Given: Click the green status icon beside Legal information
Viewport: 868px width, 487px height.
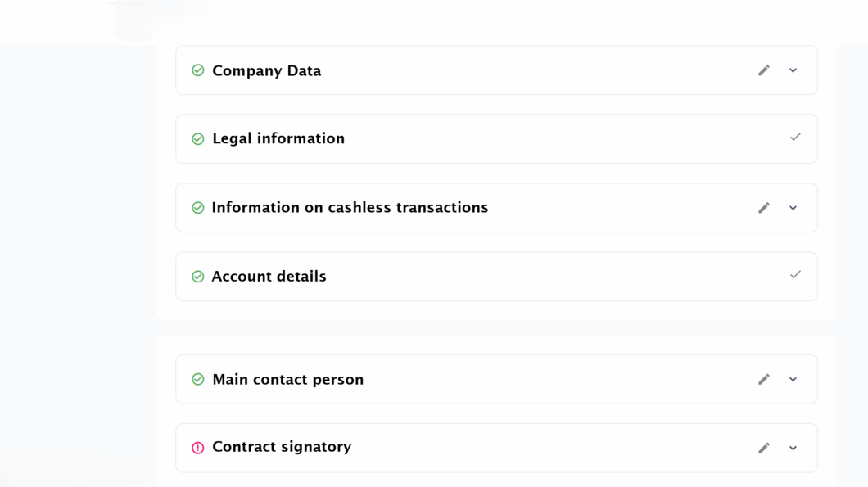Looking at the screenshot, I should [x=197, y=139].
